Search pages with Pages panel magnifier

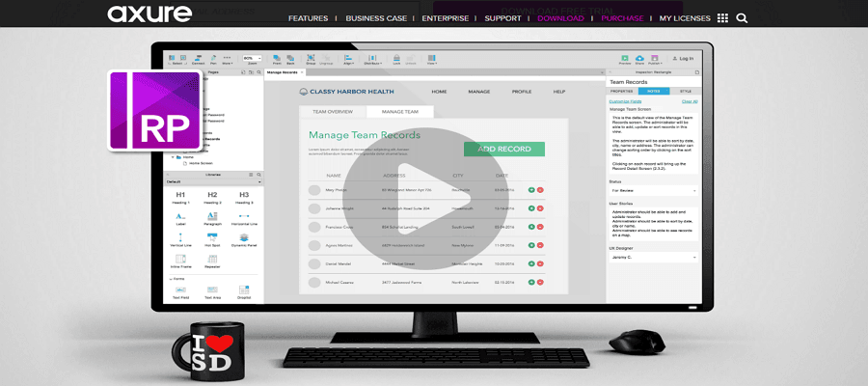point(258,72)
